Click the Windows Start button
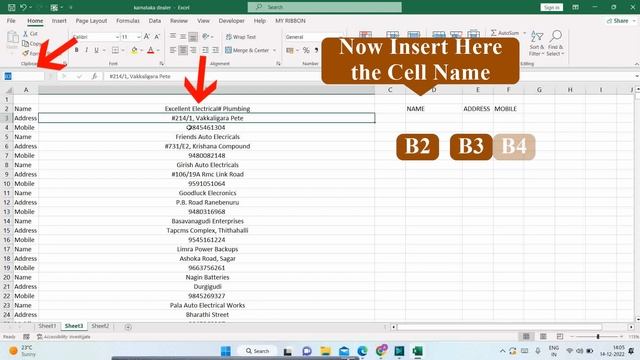The image size is (640, 360). pos(225,351)
